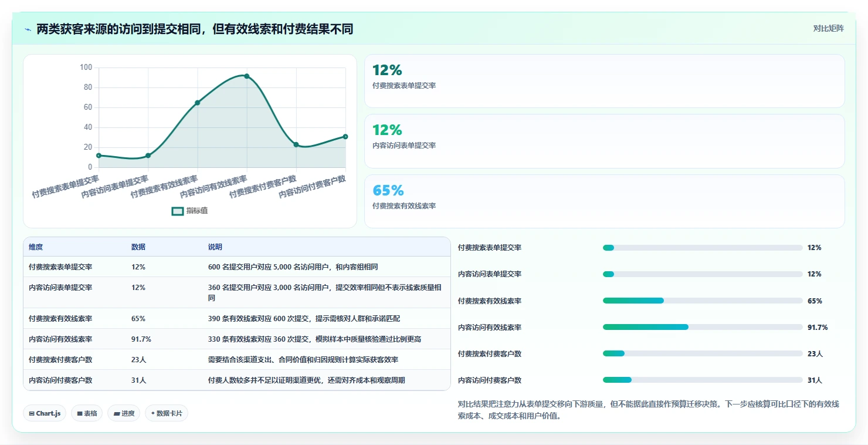868x445 pixels.
Task: Click the 内容访问表单提交率 progress bar
Action: 703,274
